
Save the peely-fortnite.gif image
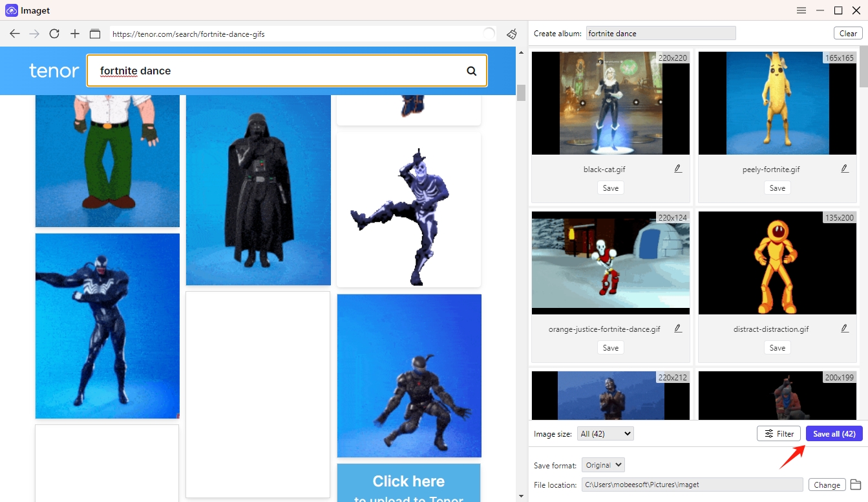click(778, 188)
